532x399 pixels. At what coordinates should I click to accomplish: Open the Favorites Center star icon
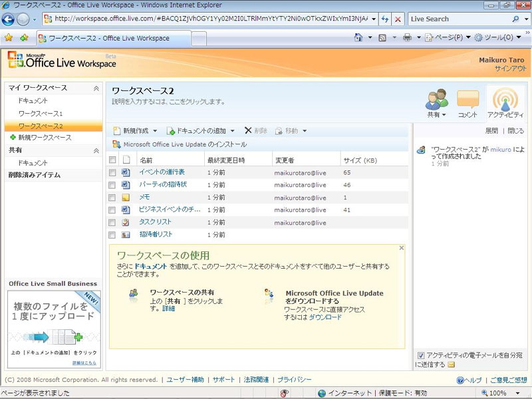pos(9,38)
